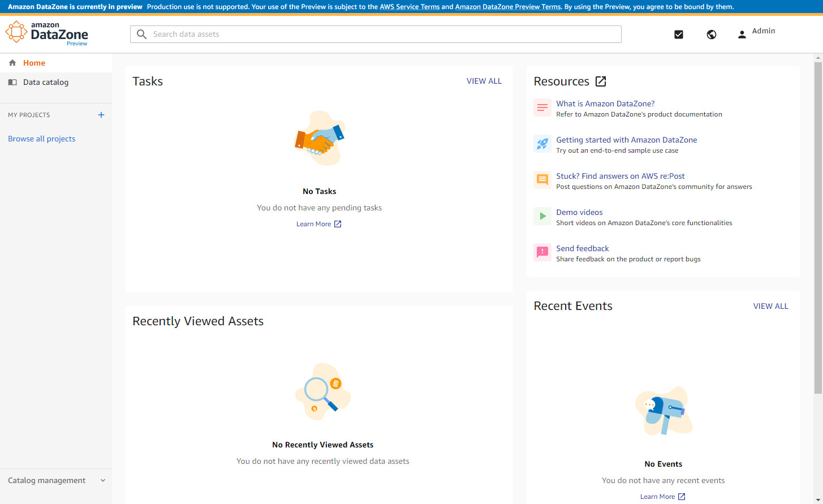Image resolution: width=823 pixels, height=504 pixels.
Task: Click the Amazon DataZone logo
Action: [x=47, y=33]
